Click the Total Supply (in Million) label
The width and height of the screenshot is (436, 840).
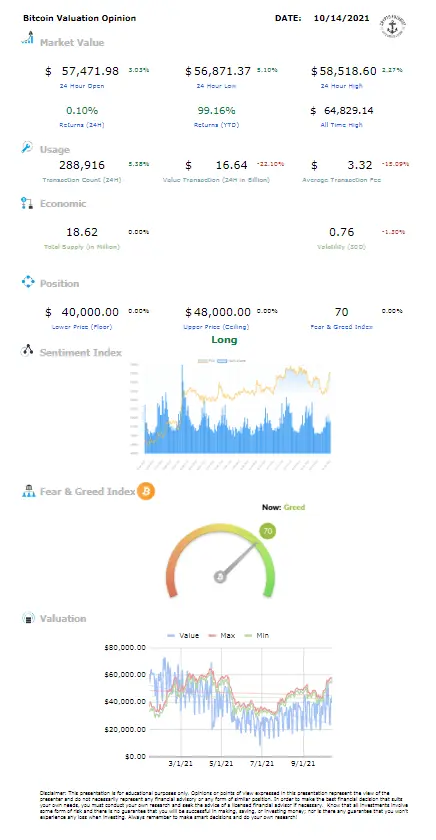click(x=82, y=247)
